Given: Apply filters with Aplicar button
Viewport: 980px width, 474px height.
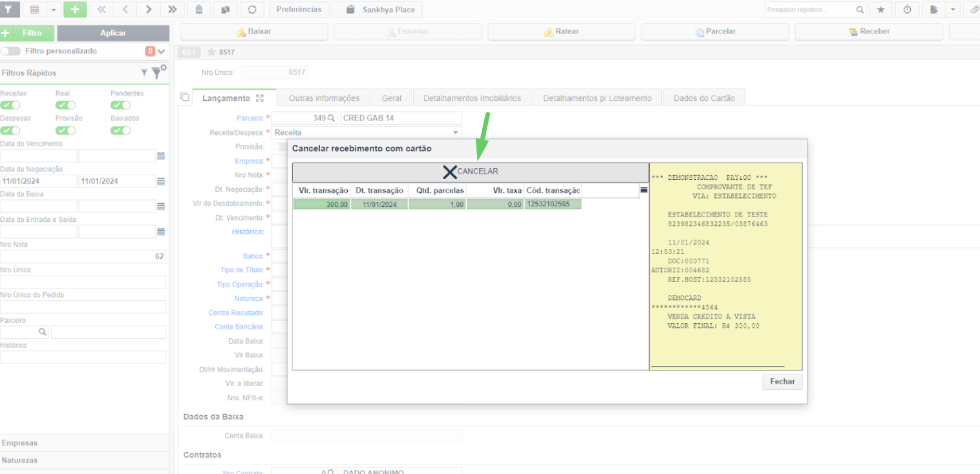Looking at the screenshot, I should click(x=113, y=33).
